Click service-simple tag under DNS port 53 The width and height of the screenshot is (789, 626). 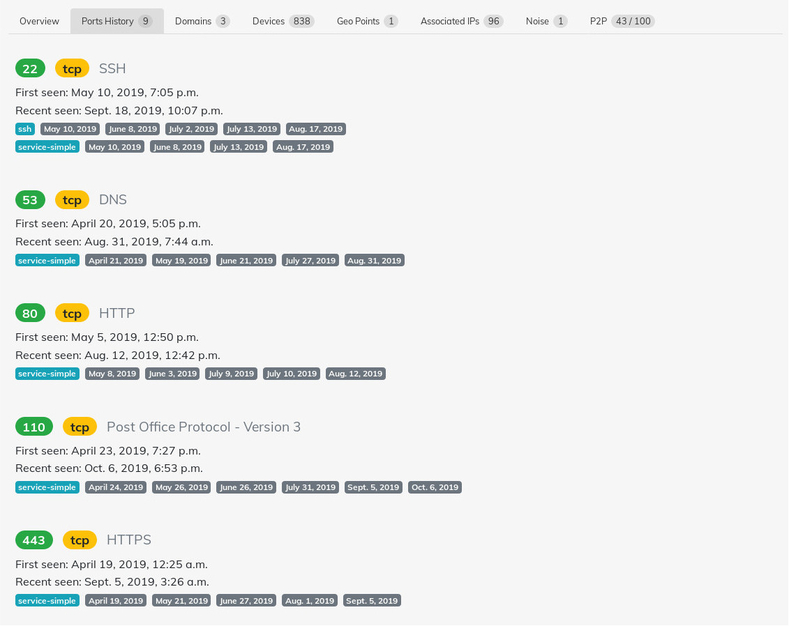click(47, 261)
